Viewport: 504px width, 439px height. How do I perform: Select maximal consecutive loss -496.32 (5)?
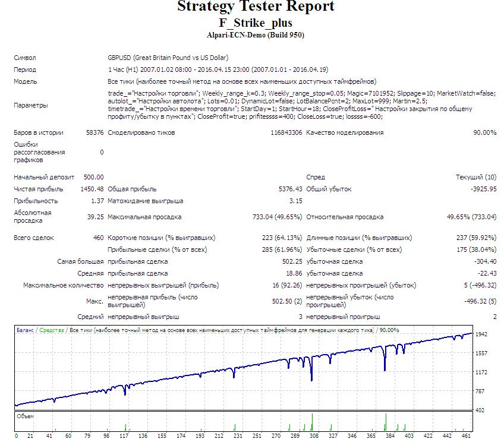click(x=480, y=301)
